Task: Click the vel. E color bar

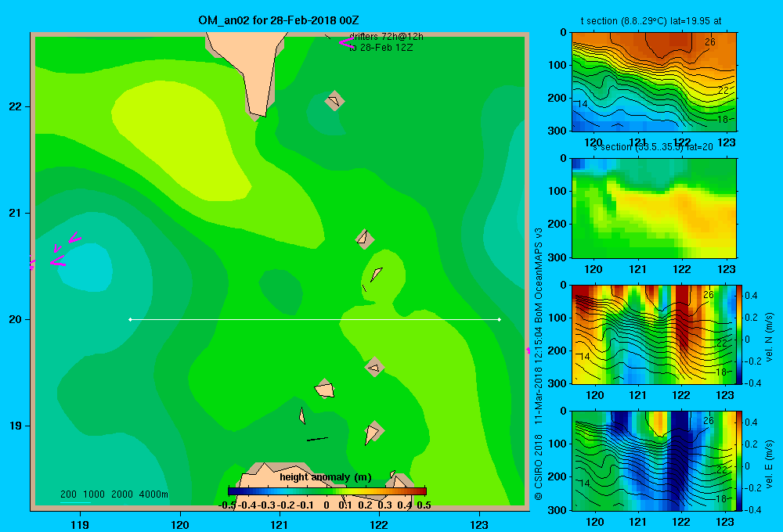Action: tap(740, 461)
